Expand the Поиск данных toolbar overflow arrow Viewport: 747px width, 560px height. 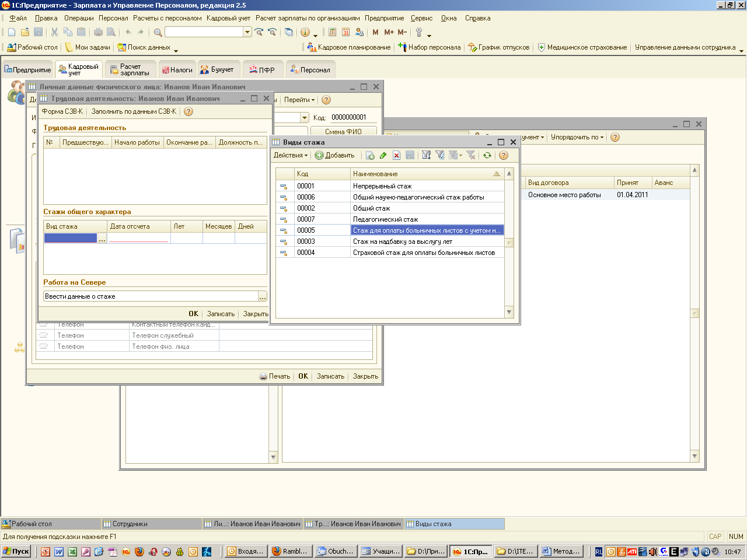(x=176, y=51)
